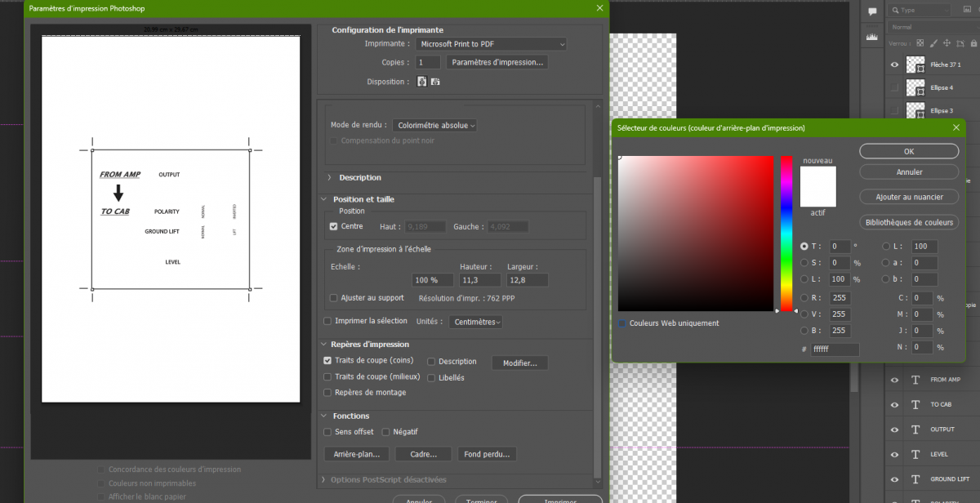Open the Imprimante printer dropdown
The width and height of the screenshot is (980, 503).
coord(491,44)
